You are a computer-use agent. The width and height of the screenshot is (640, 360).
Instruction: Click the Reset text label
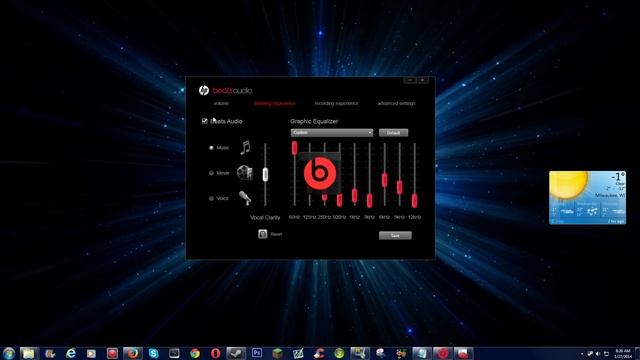click(276, 234)
